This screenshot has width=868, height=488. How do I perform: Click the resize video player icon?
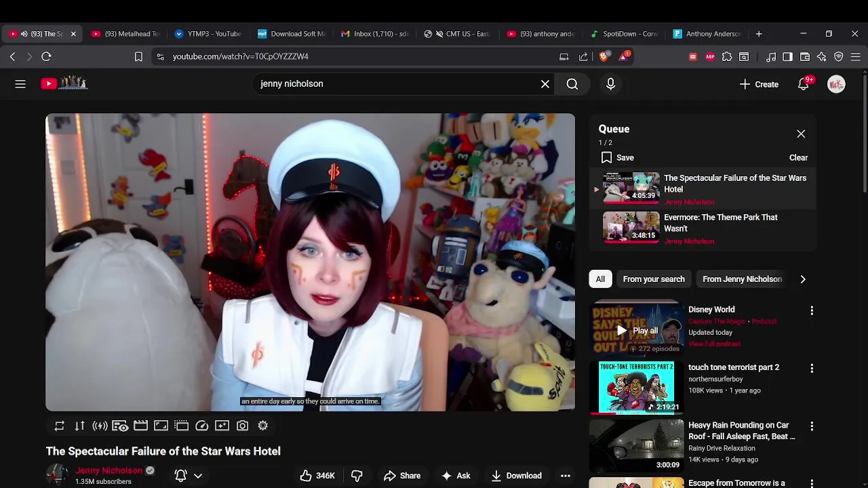pyautogui.click(x=161, y=426)
